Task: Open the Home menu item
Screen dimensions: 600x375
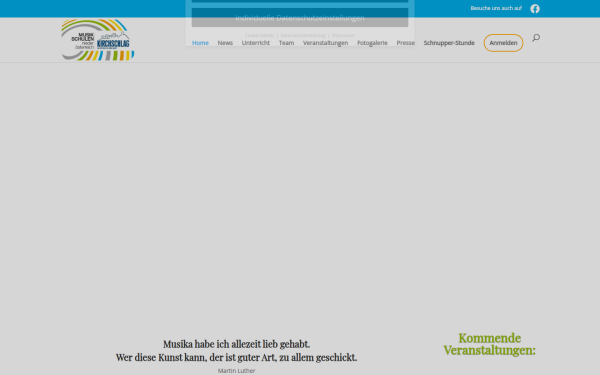Action: coord(200,43)
